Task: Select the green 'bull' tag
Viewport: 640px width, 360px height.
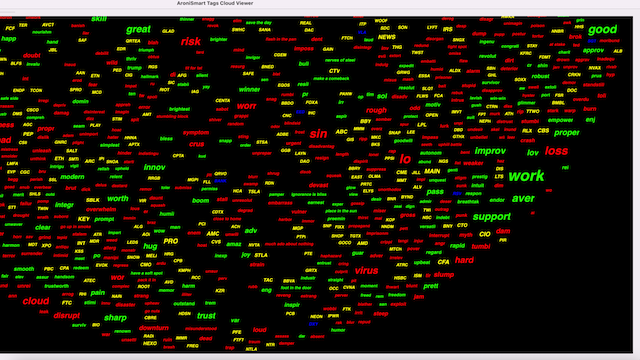Action: tap(303, 64)
